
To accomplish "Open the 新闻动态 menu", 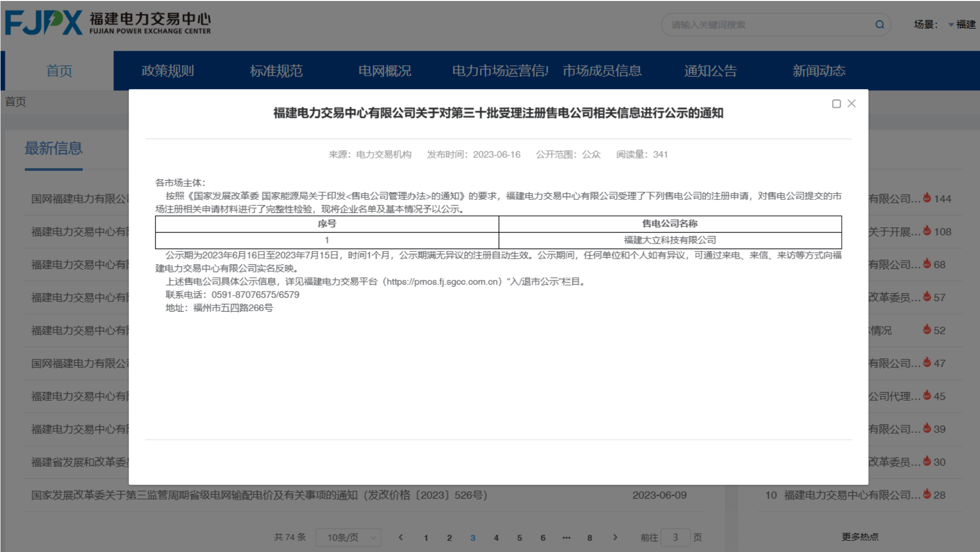I will click(x=819, y=71).
